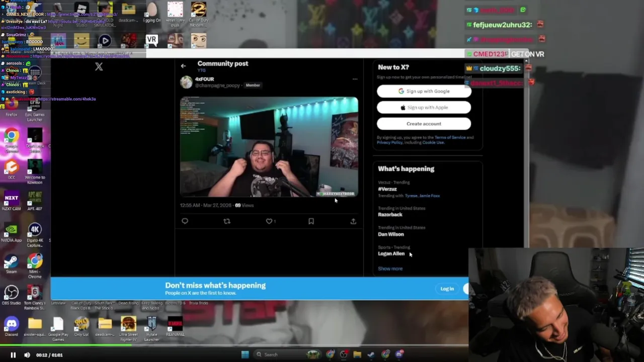Open the VR desktop shortcut
Viewport: 644px width, 362px height.
click(151, 40)
